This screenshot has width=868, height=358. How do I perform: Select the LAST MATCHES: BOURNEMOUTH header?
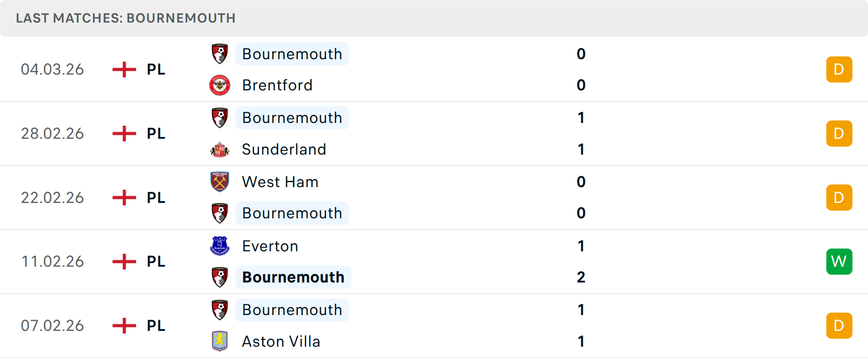(x=125, y=18)
